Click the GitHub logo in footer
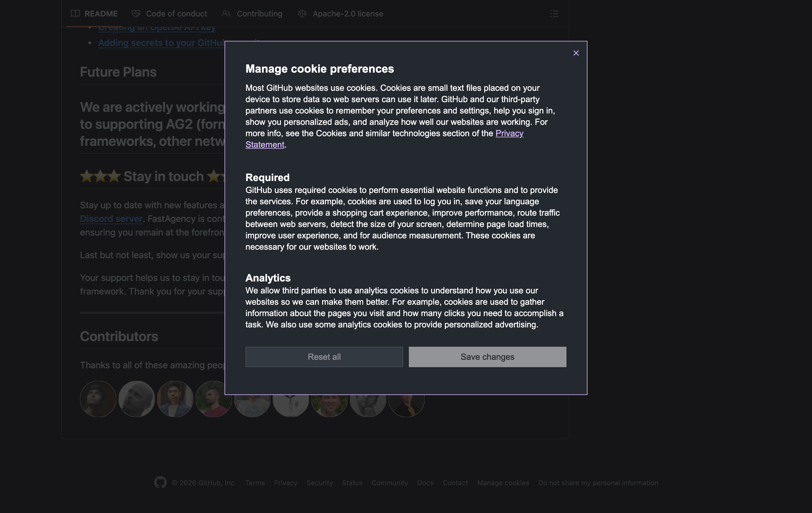The width and height of the screenshot is (812, 513). click(x=160, y=482)
